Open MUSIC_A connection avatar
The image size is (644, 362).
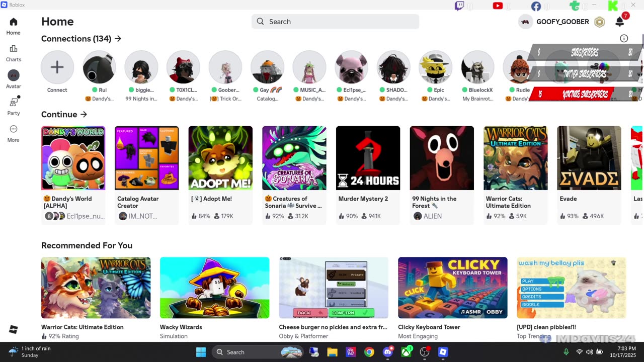pyautogui.click(x=309, y=67)
